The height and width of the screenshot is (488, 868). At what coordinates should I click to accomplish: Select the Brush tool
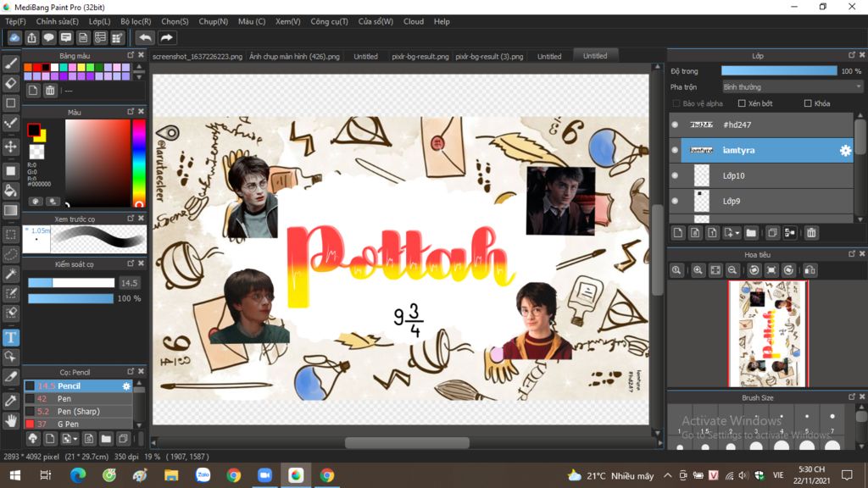11,63
